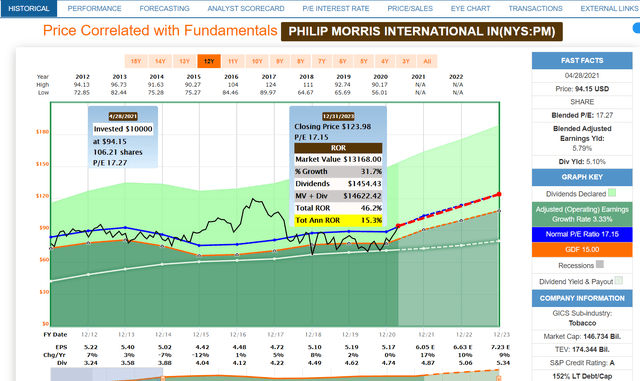
Task: Click the TEV: 174.344 Bil. entry
Action: tap(582, 350)
